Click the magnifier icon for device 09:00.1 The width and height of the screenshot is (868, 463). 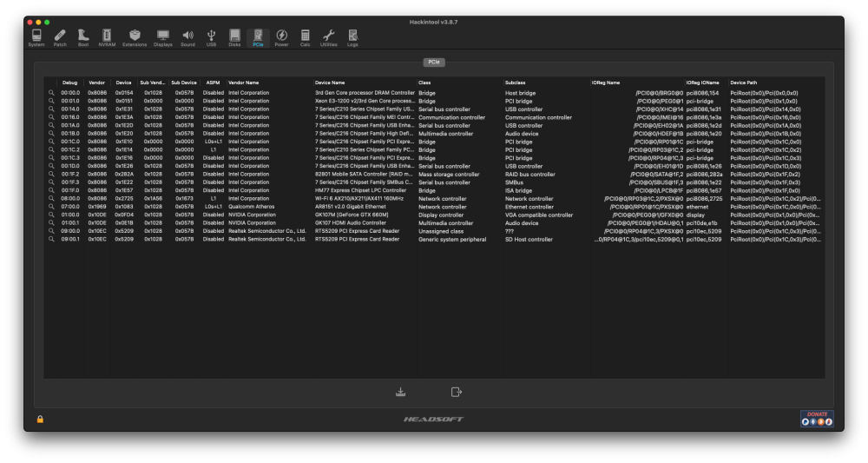[x=51, y=239]
